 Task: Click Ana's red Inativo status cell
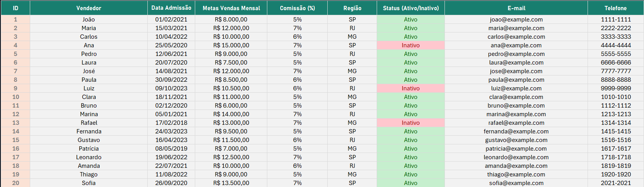coord(410,45)
